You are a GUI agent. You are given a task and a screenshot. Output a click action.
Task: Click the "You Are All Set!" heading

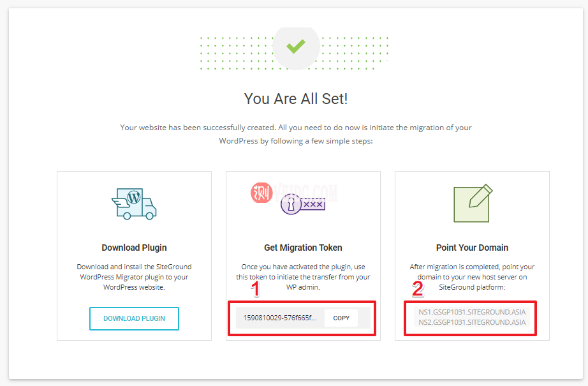[296, 99]
